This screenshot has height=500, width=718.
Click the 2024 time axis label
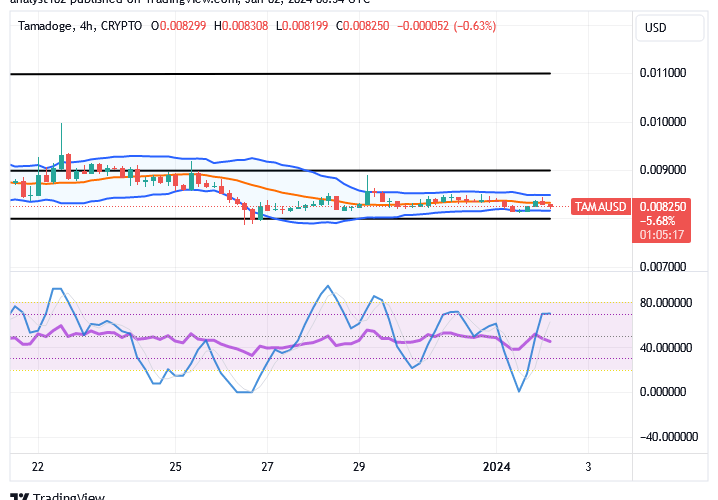point(497,467)
